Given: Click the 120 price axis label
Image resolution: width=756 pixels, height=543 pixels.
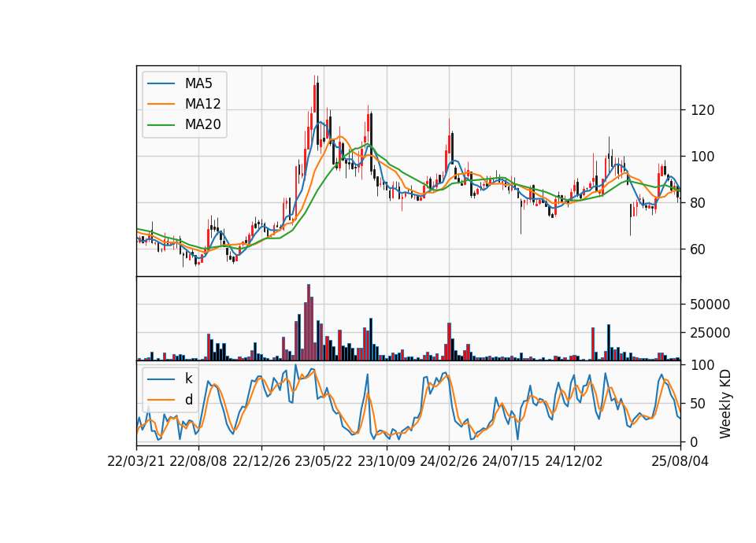Looking at the screenshot, I should (702, 110).
